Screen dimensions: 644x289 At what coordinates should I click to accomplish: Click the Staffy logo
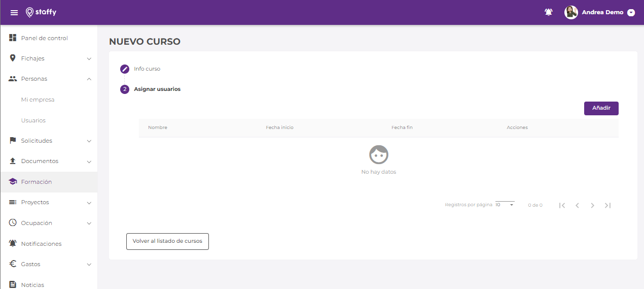point(41,12)
